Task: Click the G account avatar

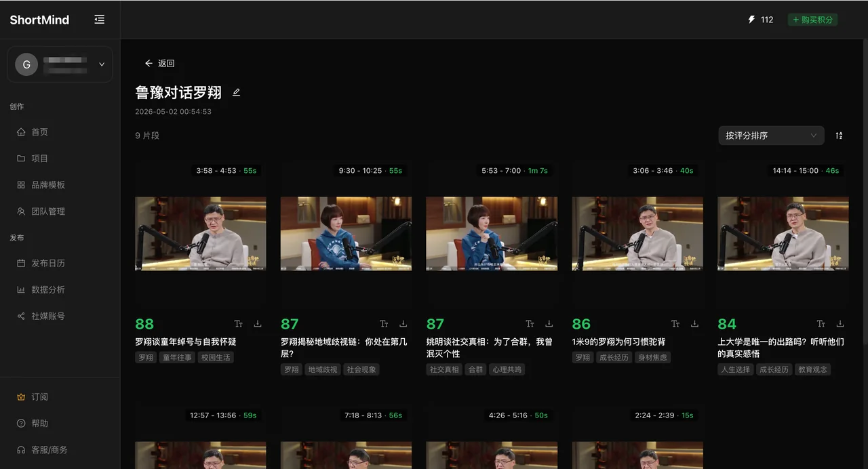Action: [x=26, y=64]
